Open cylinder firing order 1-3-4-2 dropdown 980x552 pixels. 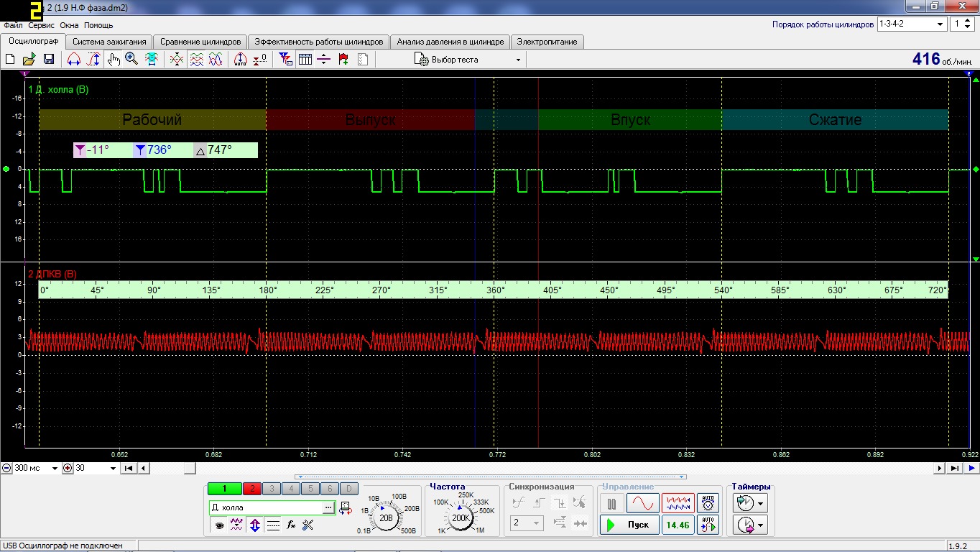pyautogui.click(x=912, y=24)
